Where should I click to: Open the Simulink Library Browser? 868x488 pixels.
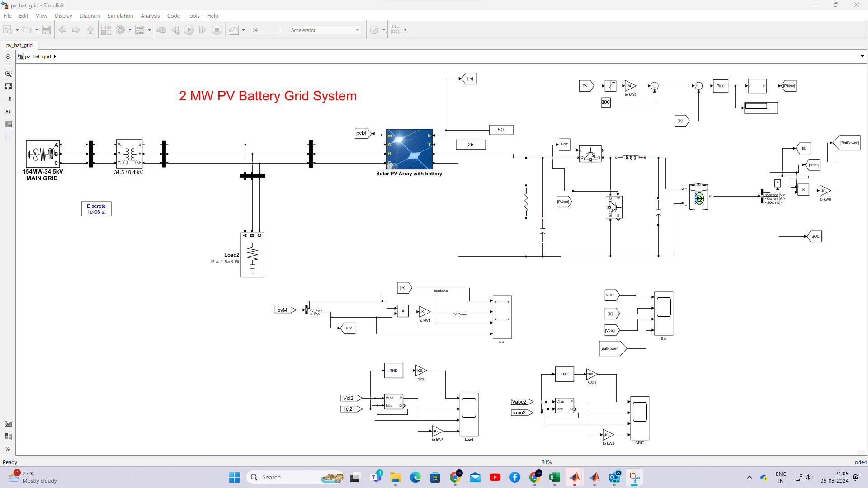click(106, 30)
